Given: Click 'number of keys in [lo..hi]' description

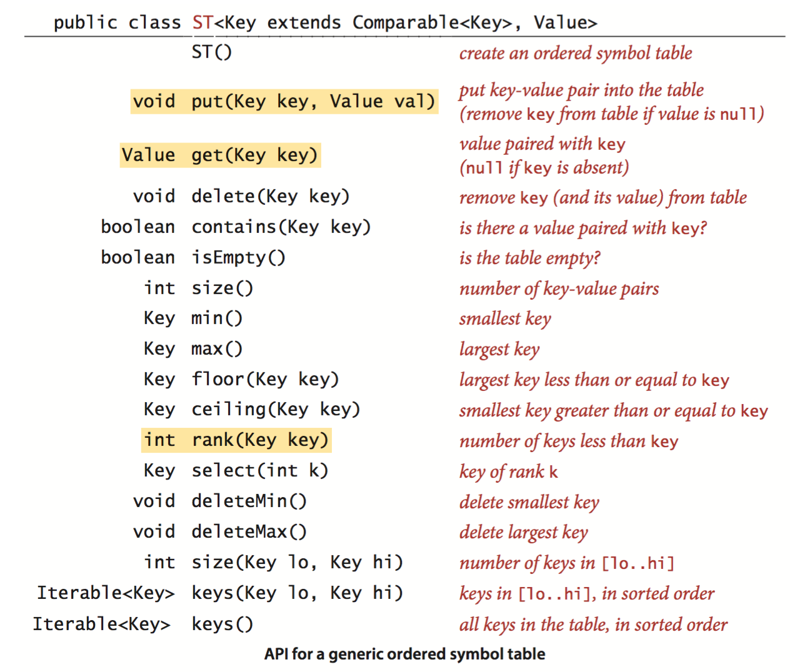Looking at the screenshot, I should point(567,563).
